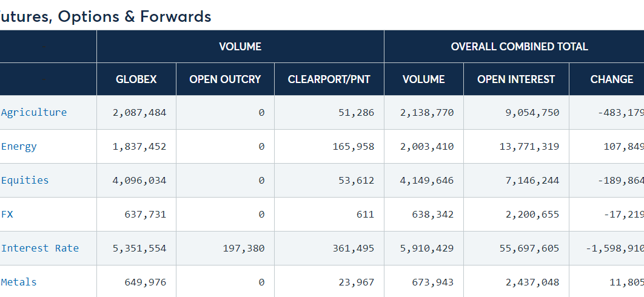644x297 pixels.
Task: Select Interest Rate Globex value 5,351,554
Action: click(139, 248)
